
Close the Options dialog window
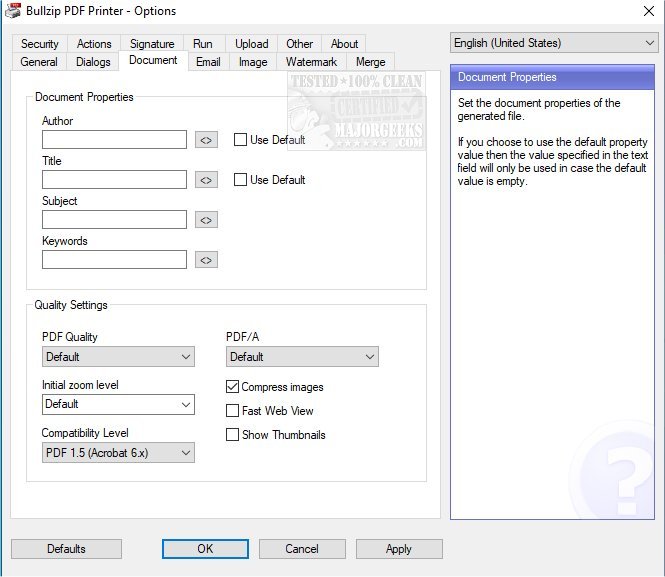pos(649,11)
